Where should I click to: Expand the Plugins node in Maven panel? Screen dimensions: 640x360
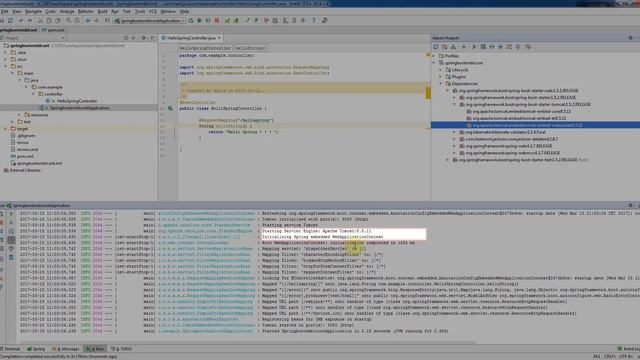[441, 77]
